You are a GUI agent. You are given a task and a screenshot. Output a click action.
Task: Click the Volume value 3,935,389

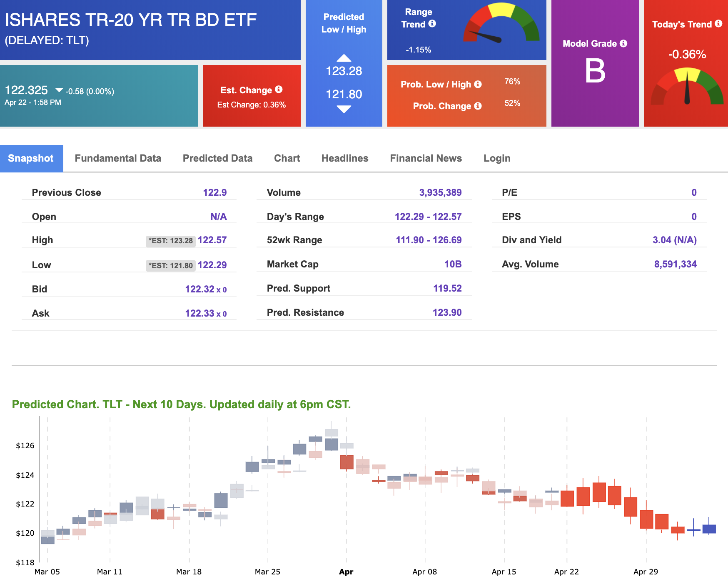point(440,192)
